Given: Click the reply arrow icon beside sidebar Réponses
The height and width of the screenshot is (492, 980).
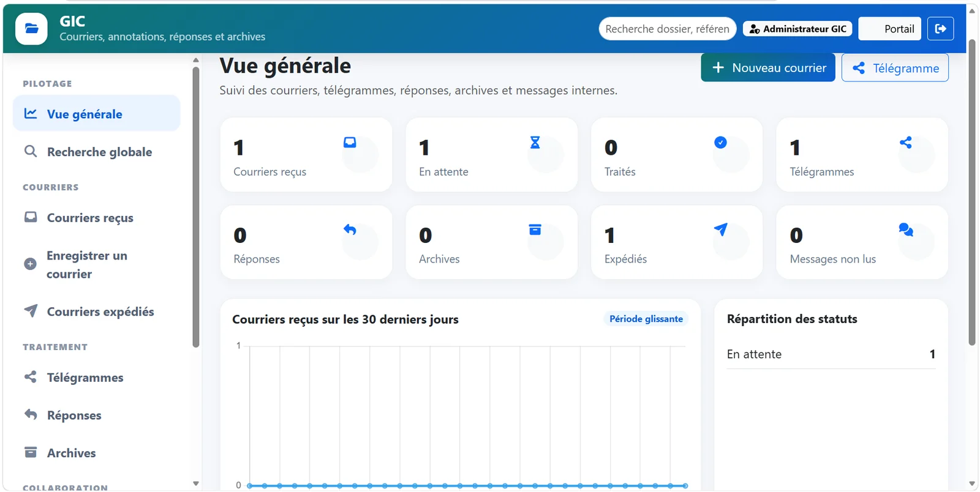Looking at the screenshot, I should (31, 414).
